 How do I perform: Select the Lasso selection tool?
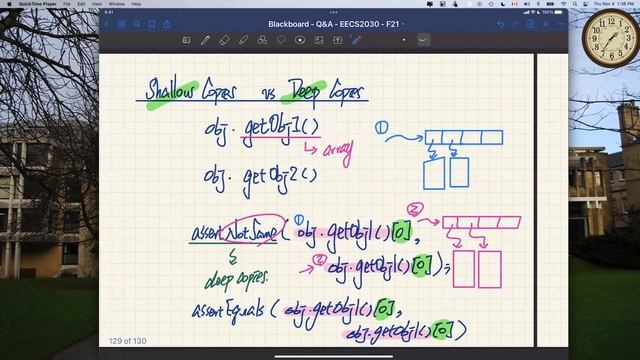pos(281,40)
